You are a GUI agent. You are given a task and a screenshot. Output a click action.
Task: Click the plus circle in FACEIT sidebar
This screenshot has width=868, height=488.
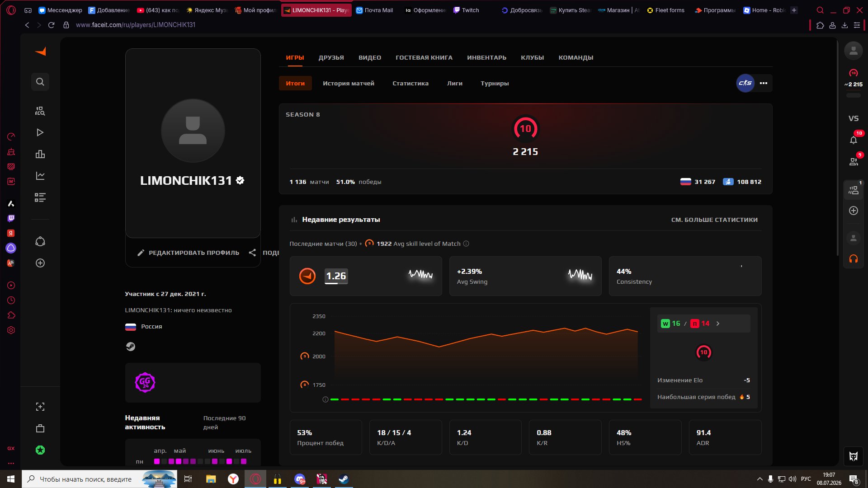(x=40, y=263)
